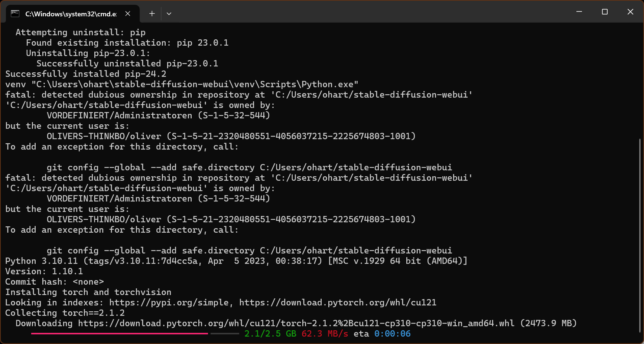Click the vertical scrollbar thumb
The image size is (644, 344).
[x=640, y=234]
